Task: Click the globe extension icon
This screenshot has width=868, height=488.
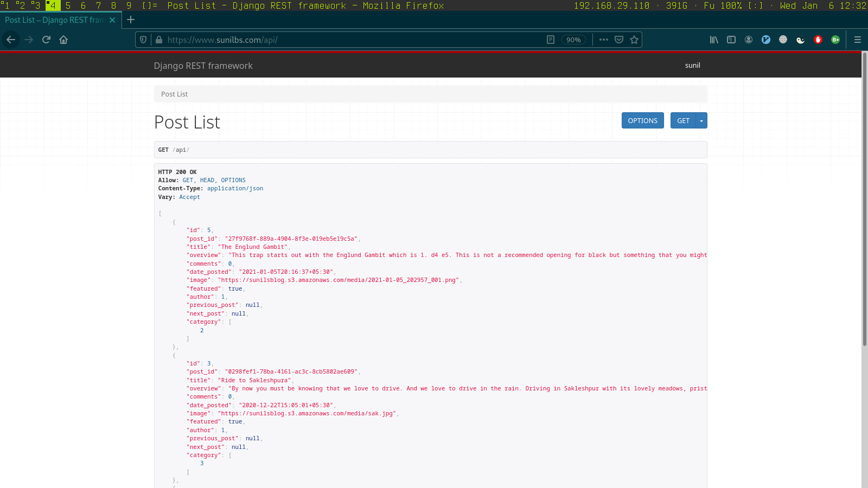Action: 783,40
